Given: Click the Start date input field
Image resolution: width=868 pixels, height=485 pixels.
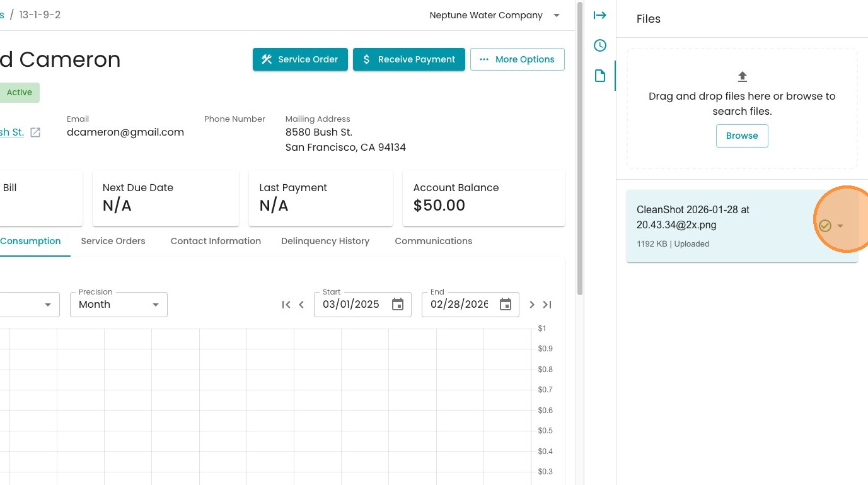Looking at the screenshot, I should (x=352, y=305).
